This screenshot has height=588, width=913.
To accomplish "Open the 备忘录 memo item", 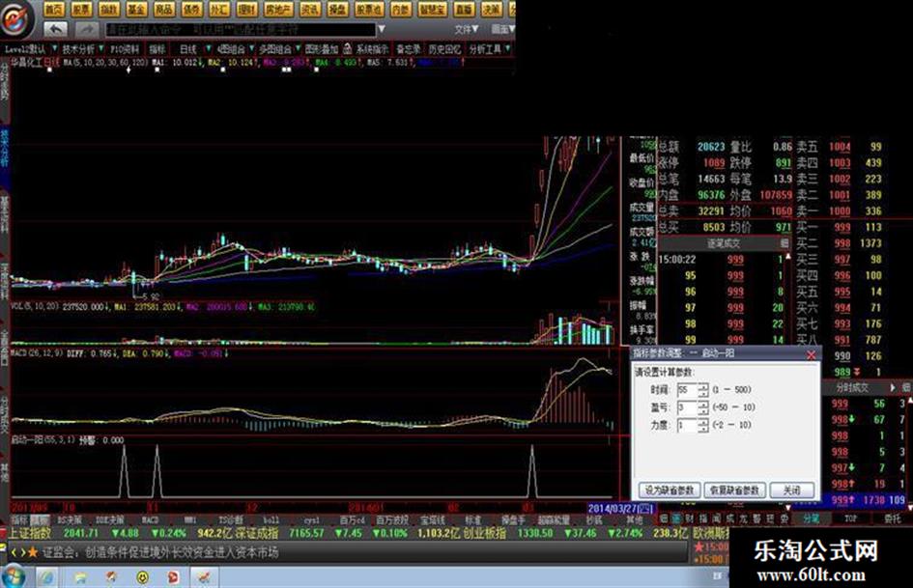I will 408,49.
